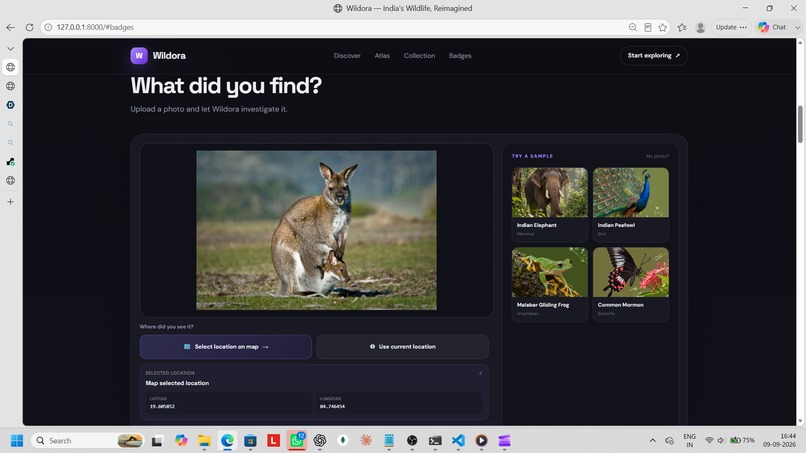Reload the page with the refresh icon
The width and height of the screenshot is (806, 453).
click(x=29, y=27)
